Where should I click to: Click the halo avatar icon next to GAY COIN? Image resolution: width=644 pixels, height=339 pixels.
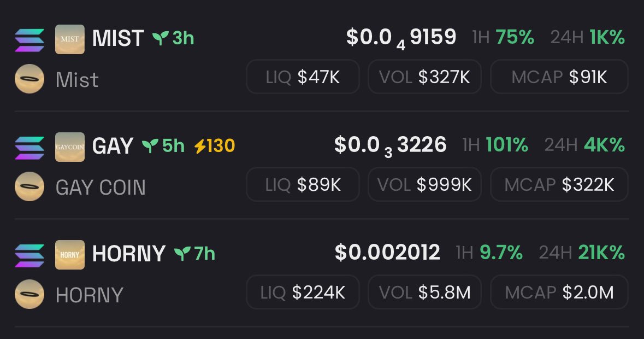[x=29, y=186]
